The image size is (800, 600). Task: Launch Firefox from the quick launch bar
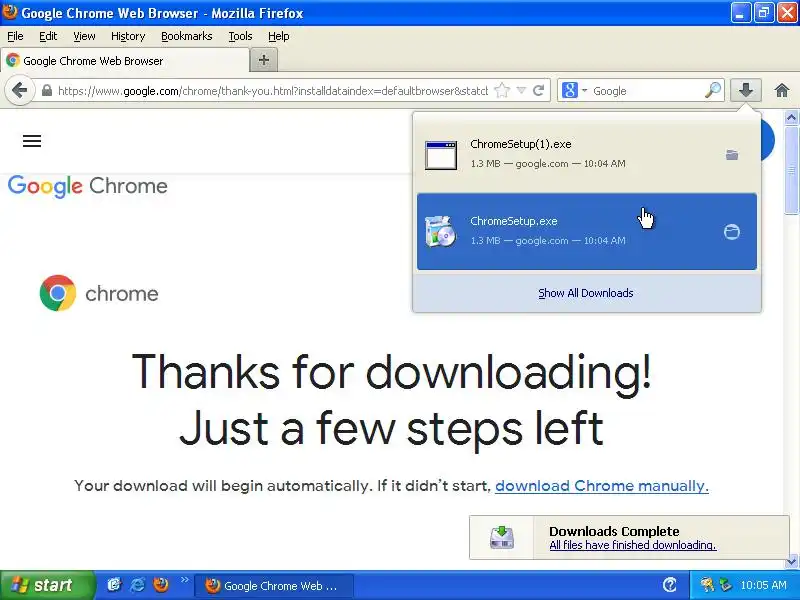(x=161, y=585)
